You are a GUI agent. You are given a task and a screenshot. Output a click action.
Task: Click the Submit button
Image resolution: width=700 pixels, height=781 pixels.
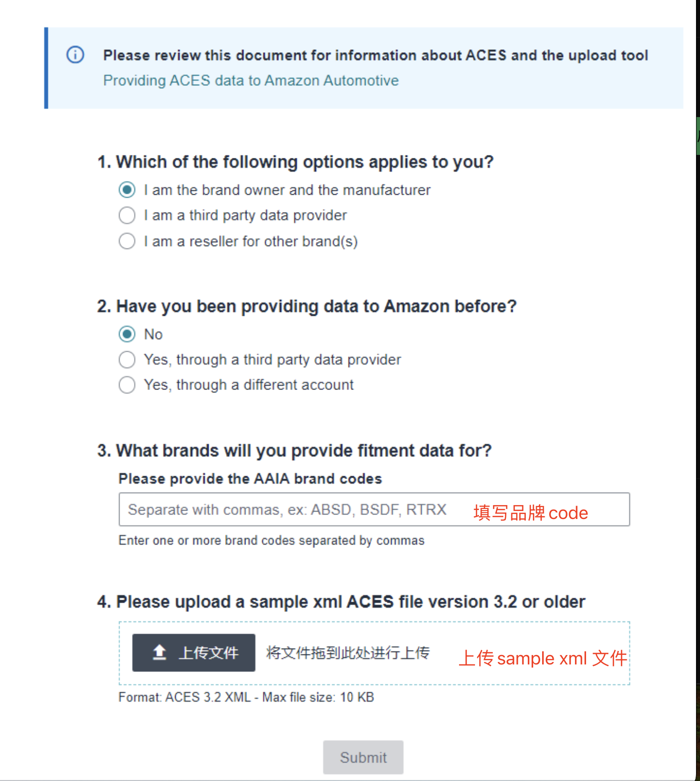click(363, 757)
